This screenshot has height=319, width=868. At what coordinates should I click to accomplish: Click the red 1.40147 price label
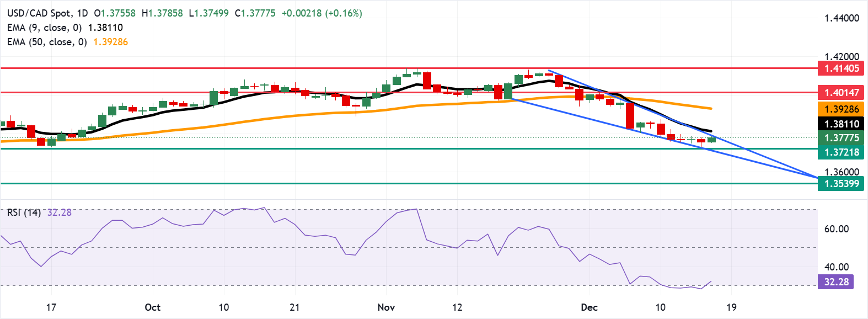coord(842,93)
